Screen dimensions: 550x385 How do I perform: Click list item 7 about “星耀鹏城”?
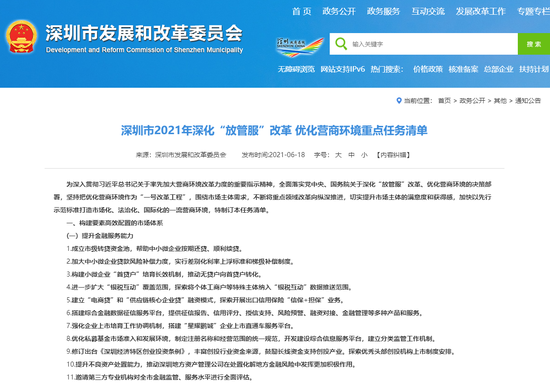(x=181, y=326)
